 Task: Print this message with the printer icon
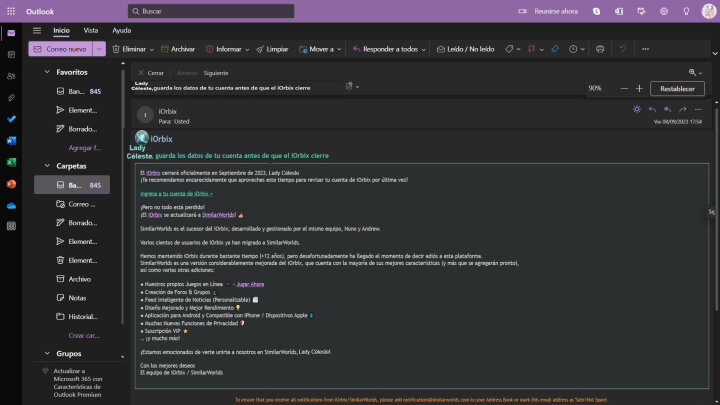[600, 49]
